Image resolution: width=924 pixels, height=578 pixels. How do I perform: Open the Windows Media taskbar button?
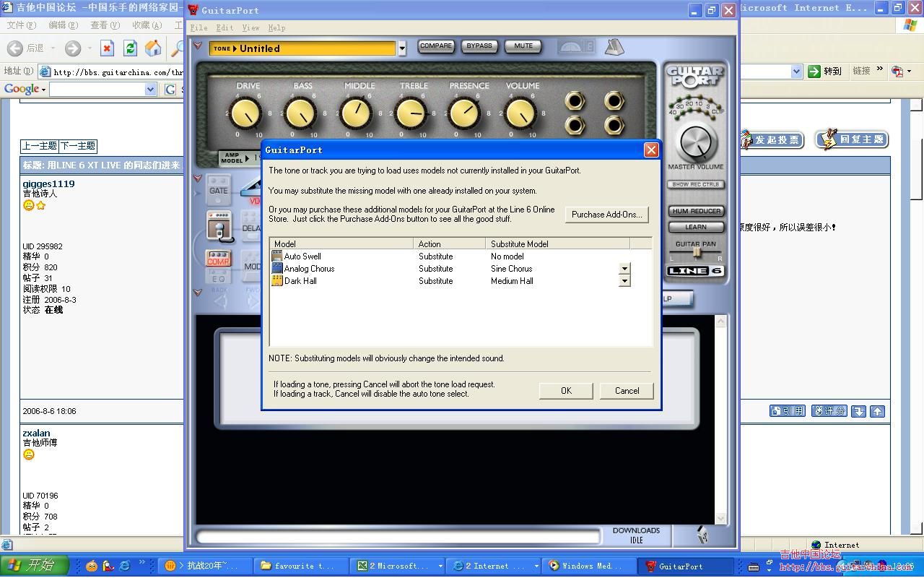tap(590, 566)
